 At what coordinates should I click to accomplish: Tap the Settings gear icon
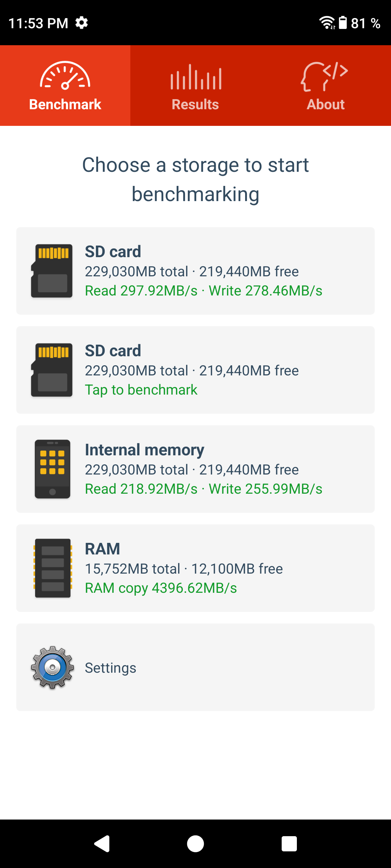52,667
